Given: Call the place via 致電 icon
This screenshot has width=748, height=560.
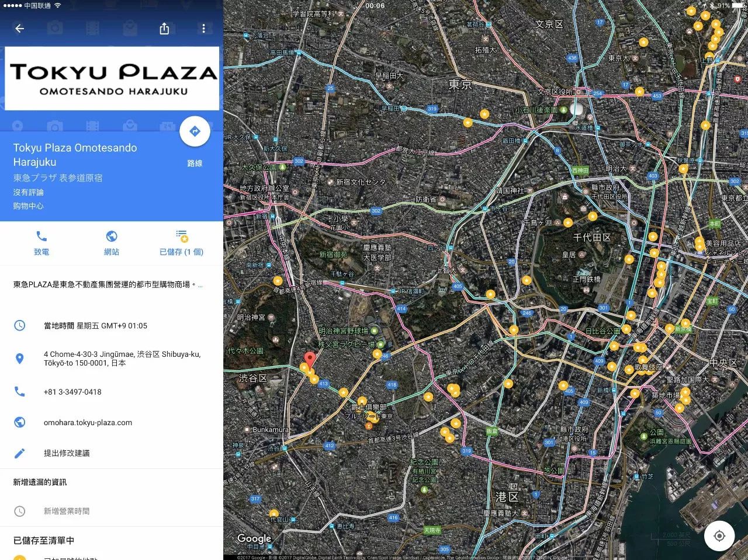Looking at the screenshot, I should point(41,236).
